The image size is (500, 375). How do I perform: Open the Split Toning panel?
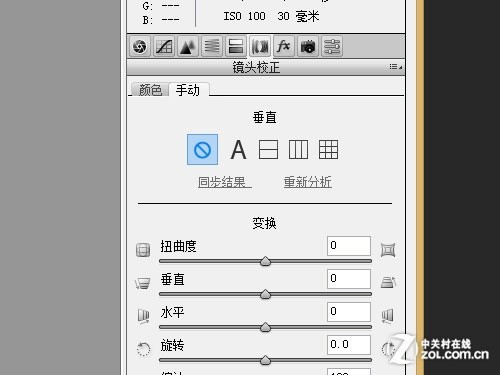pyautogui.click(x=236, y=46)
